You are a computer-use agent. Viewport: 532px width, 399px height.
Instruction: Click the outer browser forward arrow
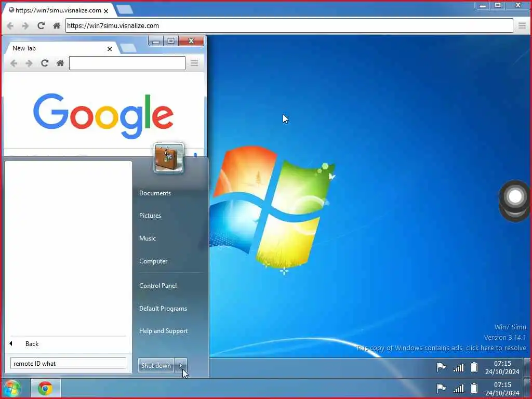point(25,26)
